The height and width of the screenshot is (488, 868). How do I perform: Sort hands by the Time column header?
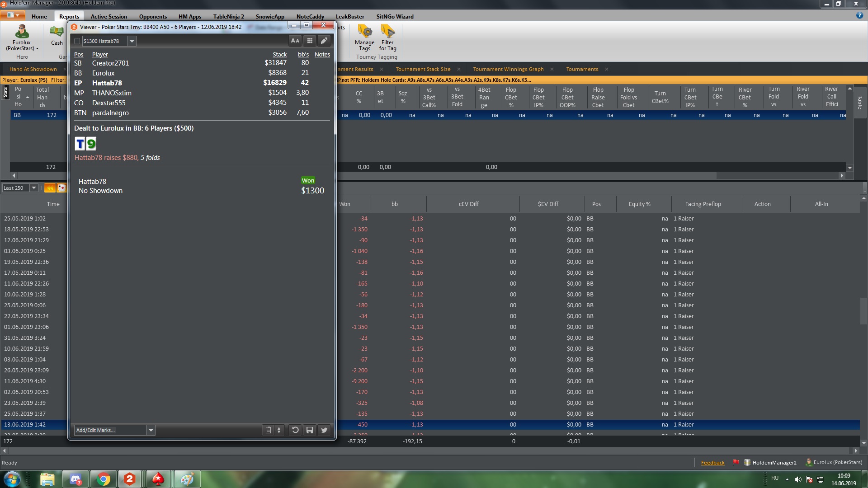click(x=53, y=204)
